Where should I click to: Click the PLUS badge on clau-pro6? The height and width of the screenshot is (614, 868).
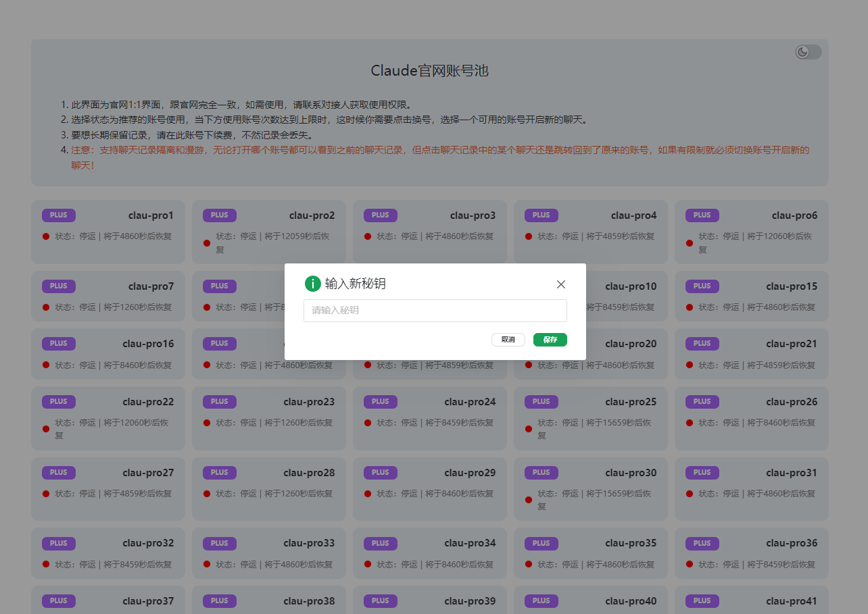pos(702,215)
